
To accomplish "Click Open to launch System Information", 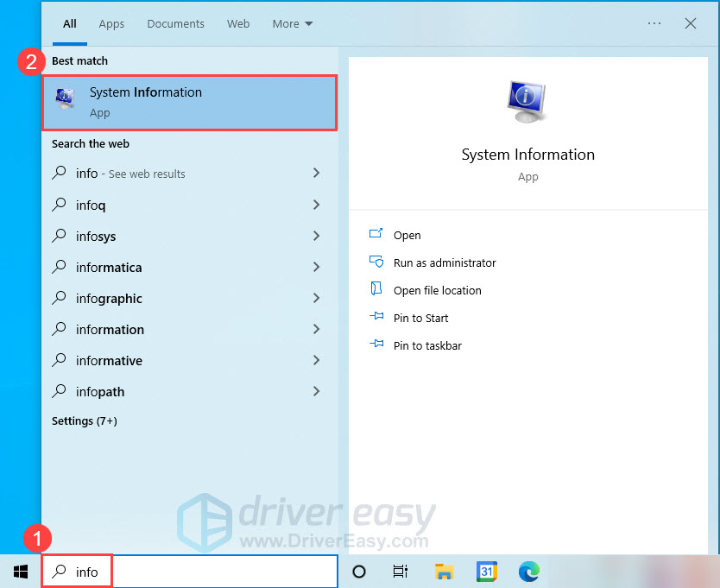I will click(407, 235).
